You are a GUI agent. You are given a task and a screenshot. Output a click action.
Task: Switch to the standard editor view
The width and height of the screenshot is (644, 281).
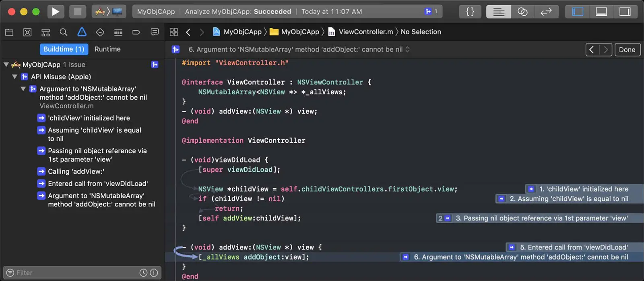499,12
